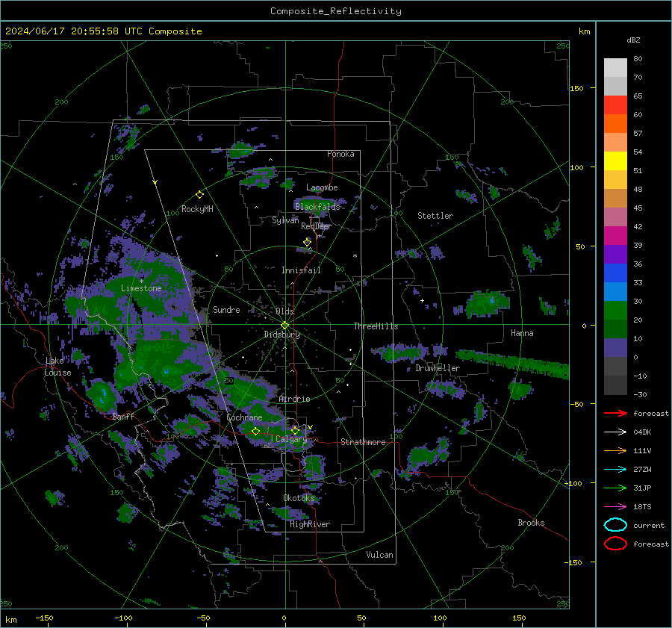Select the Lacombe label

point(322,187)
